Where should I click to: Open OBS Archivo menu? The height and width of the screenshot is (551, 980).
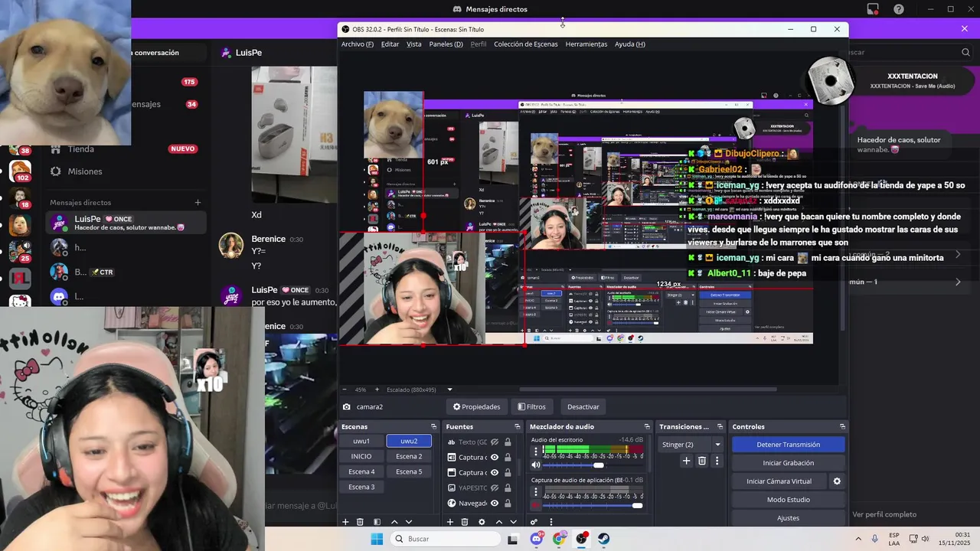tap(358, 44)
